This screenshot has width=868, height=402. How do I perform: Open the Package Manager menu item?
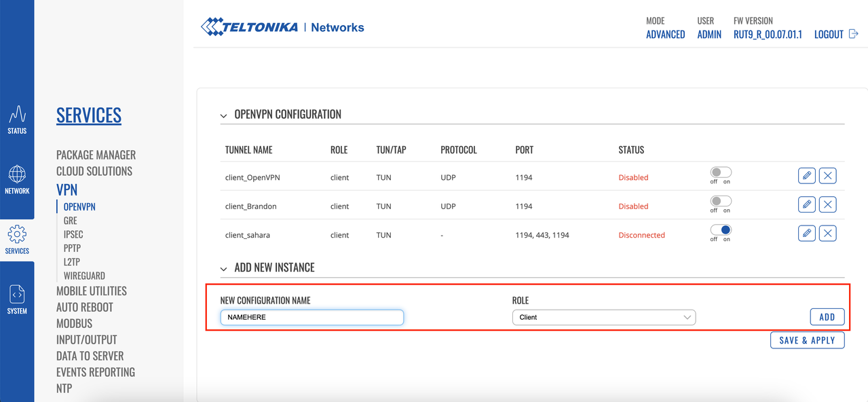(96, 155)
